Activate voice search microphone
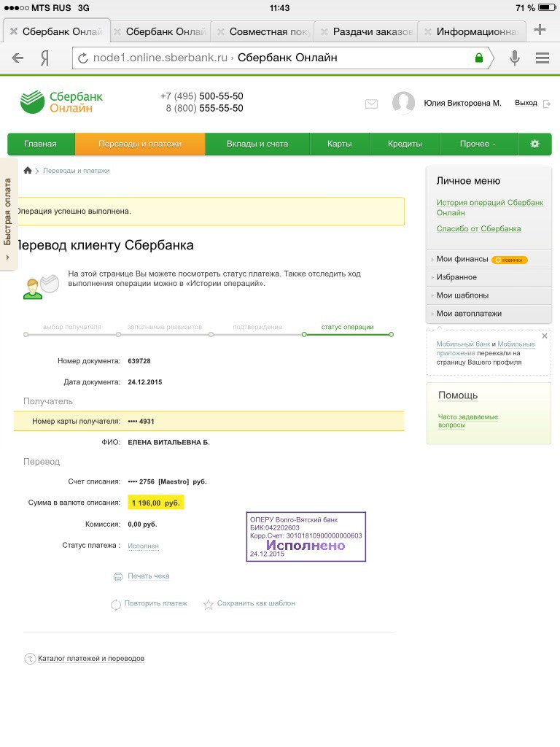This screenshot has width=560, height=747. [x=515, y=58]
